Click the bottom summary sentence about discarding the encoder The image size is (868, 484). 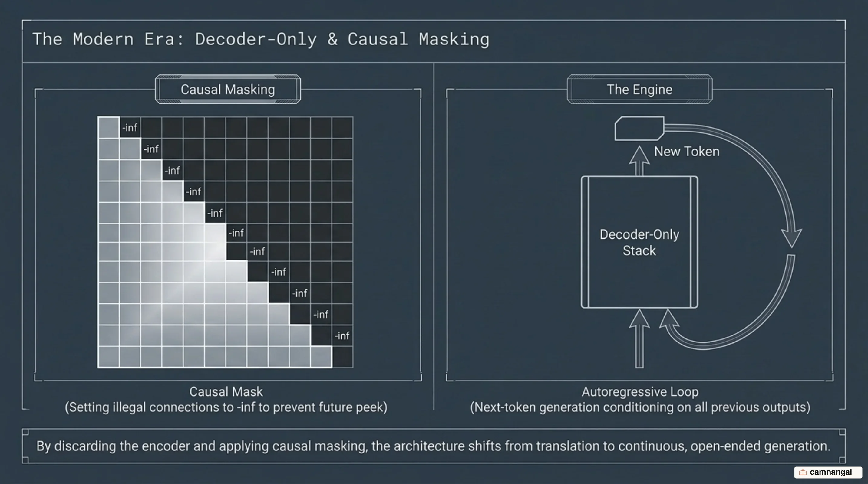click(x=433, y=446)
